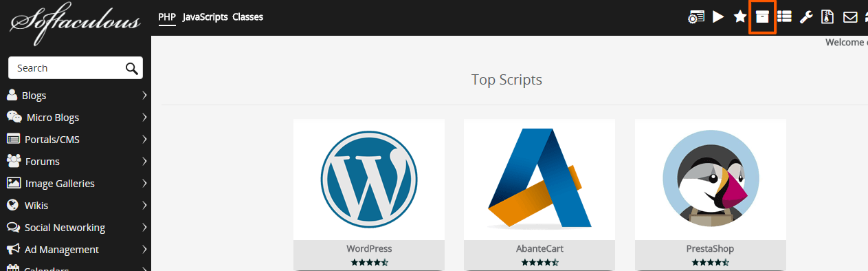Expand the Wikis category chevron
The height and width of the screenshot is (271, 868).
(144, 205)
